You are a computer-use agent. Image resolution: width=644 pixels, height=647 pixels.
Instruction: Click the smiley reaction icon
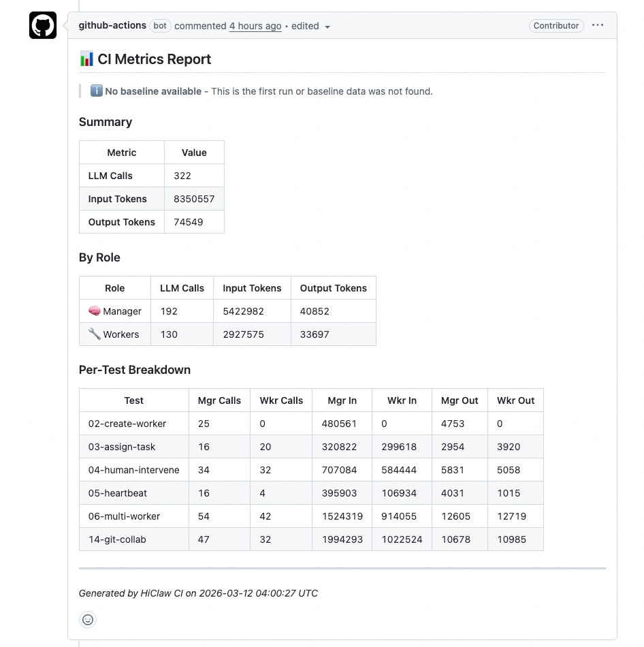click(88, 620)
